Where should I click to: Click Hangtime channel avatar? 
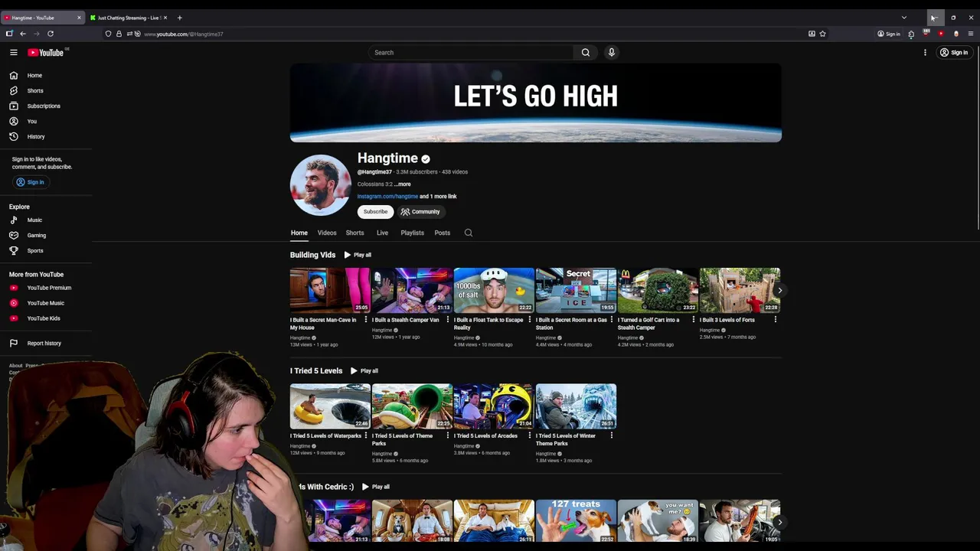coord(320,185)
